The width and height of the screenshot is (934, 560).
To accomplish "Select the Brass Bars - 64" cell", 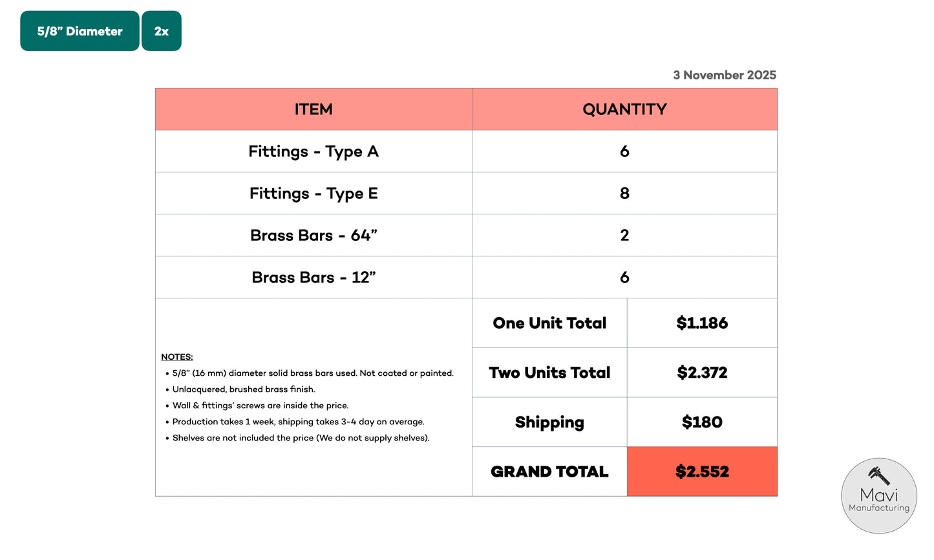I will tap(313, 235).
